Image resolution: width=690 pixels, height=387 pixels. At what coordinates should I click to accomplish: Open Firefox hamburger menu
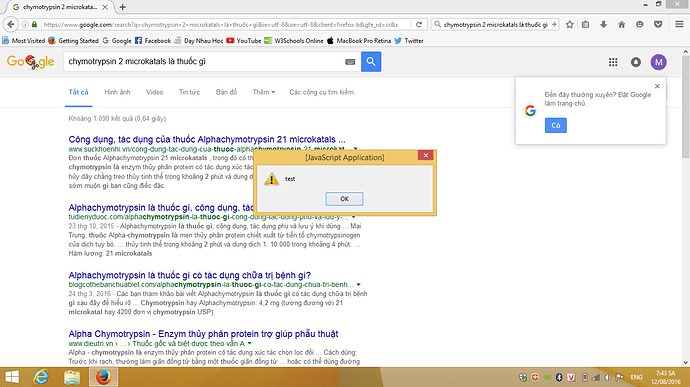pyautogui.click(x=679, y=25)
